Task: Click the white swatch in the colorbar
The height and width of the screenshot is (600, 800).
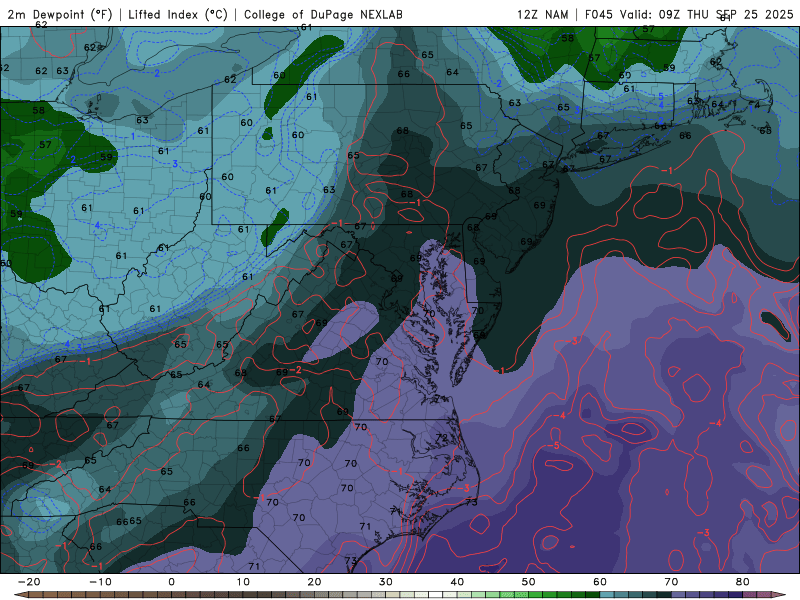Action: 435,595
